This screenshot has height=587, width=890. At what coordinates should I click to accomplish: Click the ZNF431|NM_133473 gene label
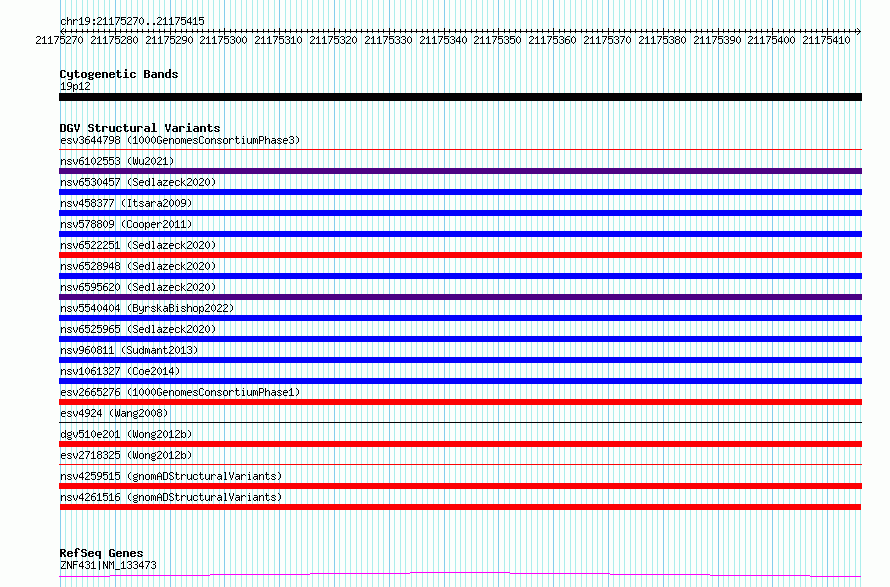click(x=108, y=565)
